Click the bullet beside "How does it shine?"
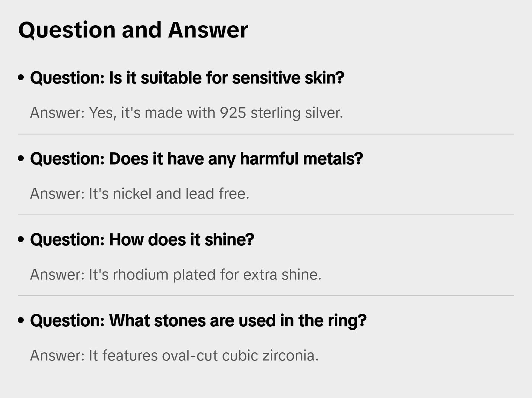532x398 pixels. click(x=21, y=239)
